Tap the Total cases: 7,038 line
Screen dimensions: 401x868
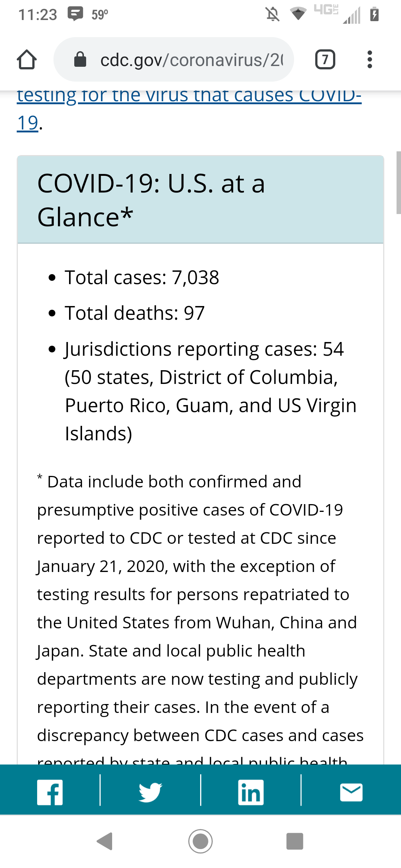(x=142, y=277)
